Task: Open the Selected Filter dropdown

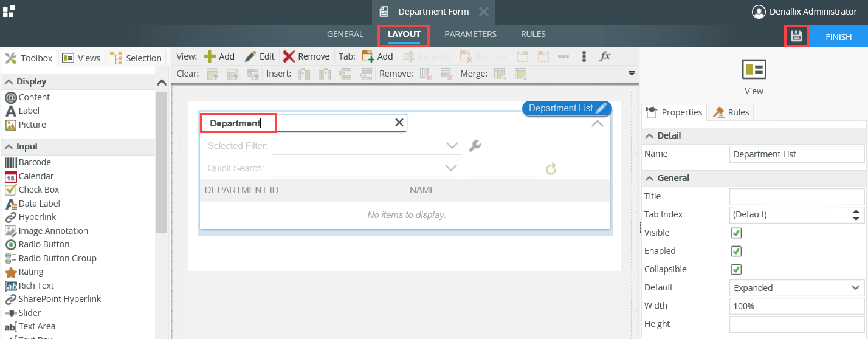Action: [452, 146]
